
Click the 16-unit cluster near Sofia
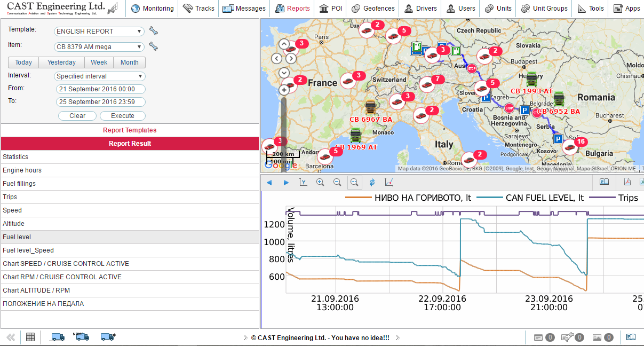click(571, 147)
